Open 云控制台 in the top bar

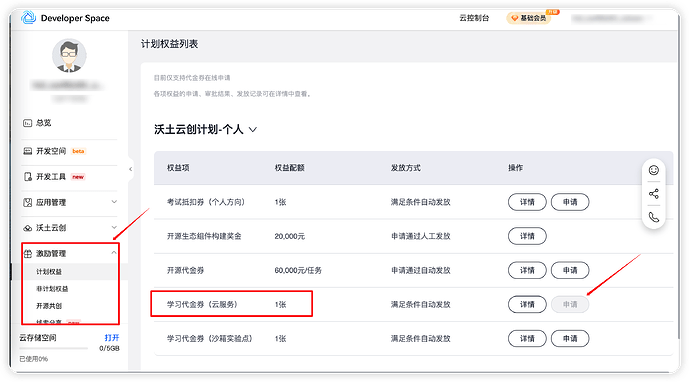(474, 18)
